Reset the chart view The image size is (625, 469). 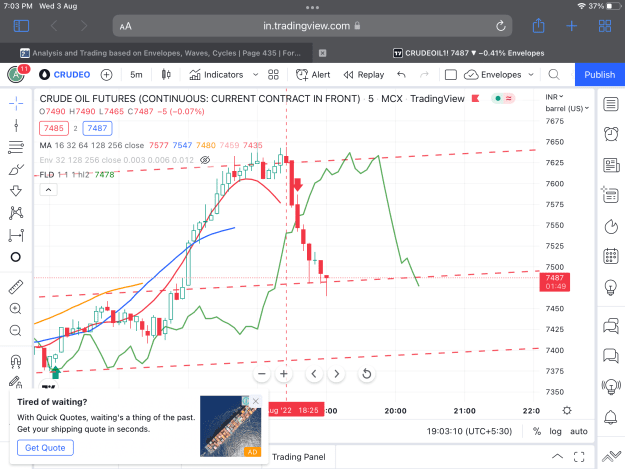coord(367,374)
